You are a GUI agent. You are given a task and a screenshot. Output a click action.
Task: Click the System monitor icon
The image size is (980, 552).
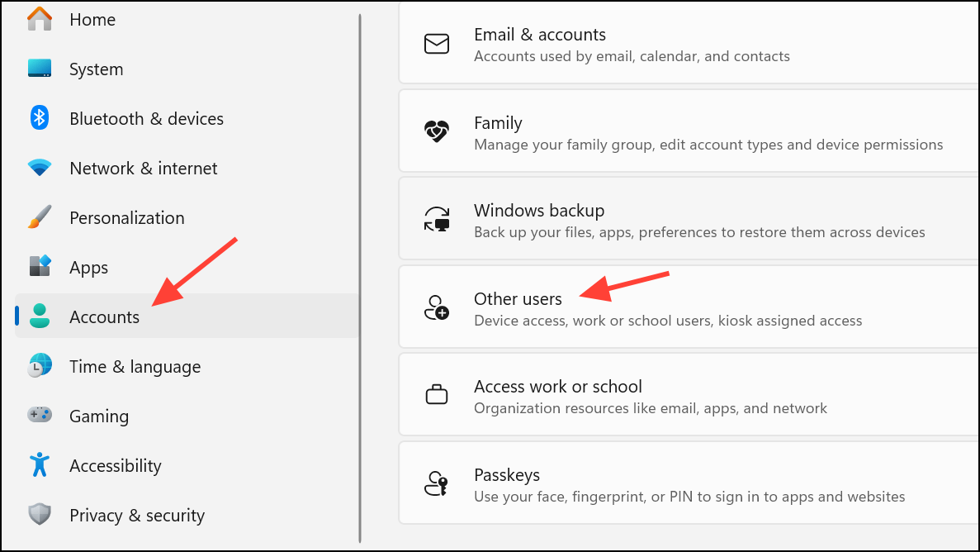pos(40,69)
